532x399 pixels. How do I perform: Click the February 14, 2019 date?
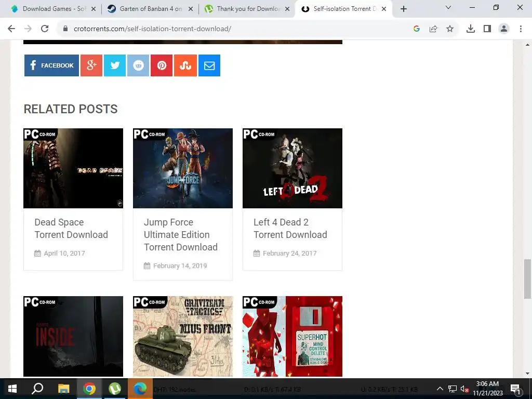180,265
